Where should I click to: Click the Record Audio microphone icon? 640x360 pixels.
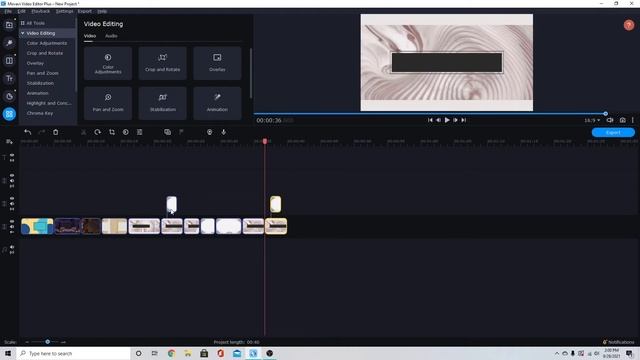coord(224,132)
